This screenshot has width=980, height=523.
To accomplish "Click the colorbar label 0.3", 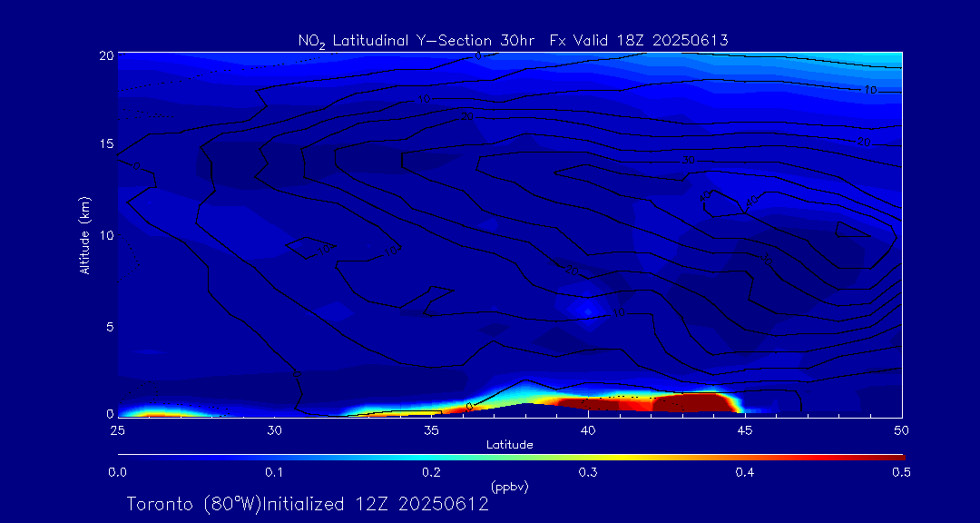I will tap(587, 473).
